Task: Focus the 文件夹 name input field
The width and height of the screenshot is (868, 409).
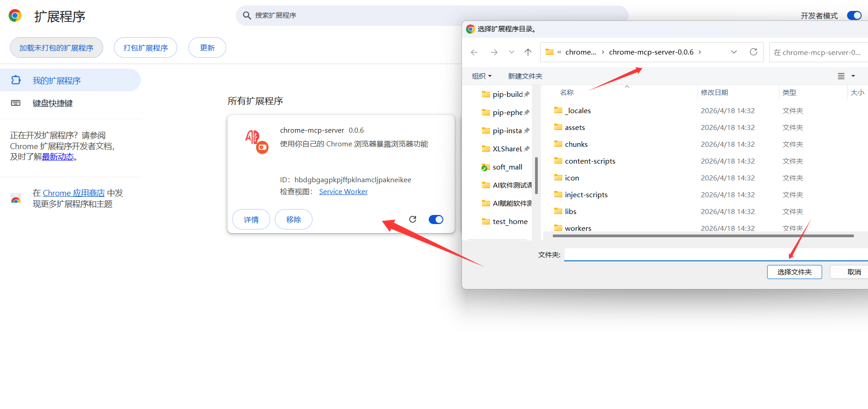Action: 716,254
